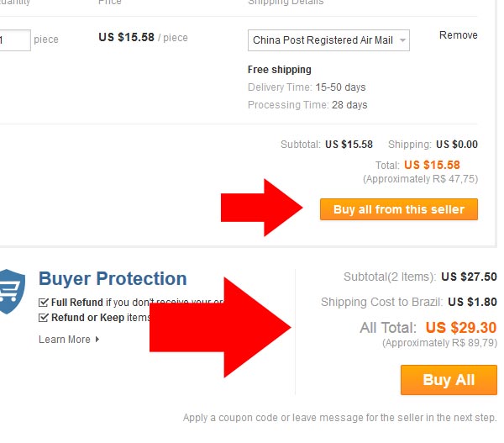Click the item Total US $15.58 amount
The image size is (504, 443).
click(432, 165)
